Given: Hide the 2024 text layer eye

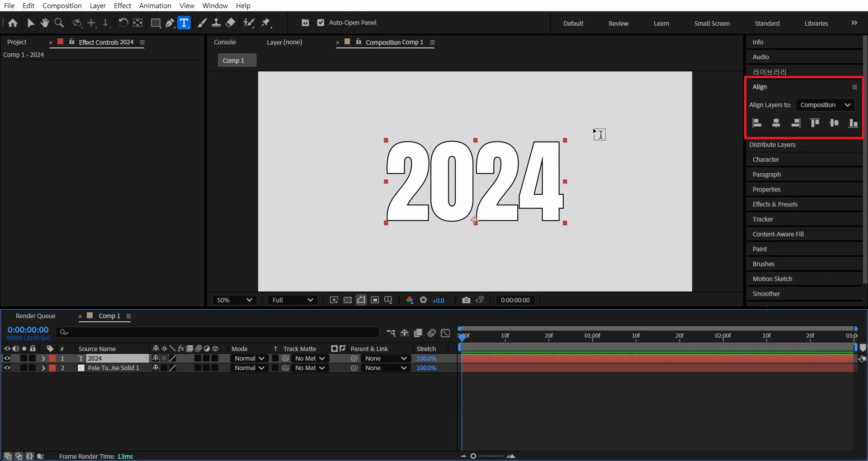Looking at the screenshot, I should point(7,358).
